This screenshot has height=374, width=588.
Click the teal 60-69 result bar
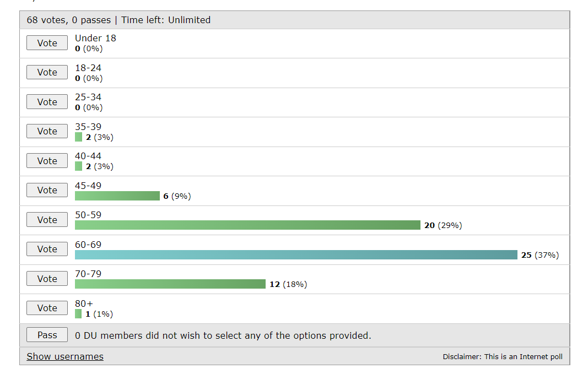(296, 255)
